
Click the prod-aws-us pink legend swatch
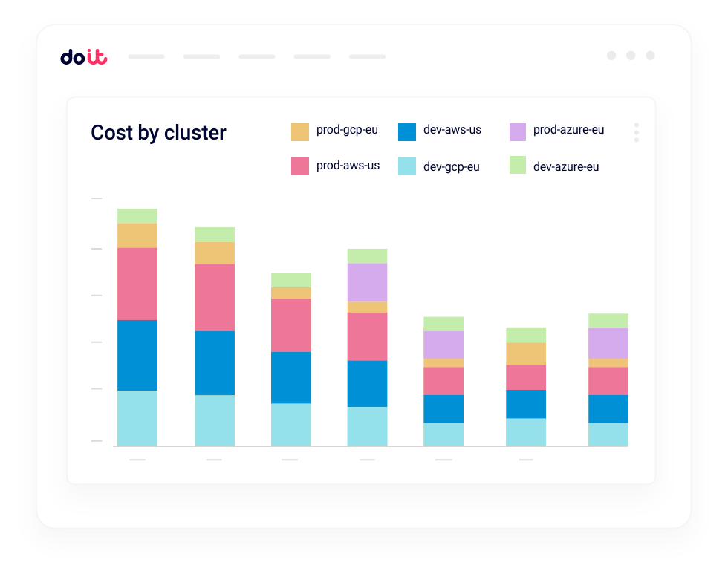pyautogui.click(x=299, y=166)
